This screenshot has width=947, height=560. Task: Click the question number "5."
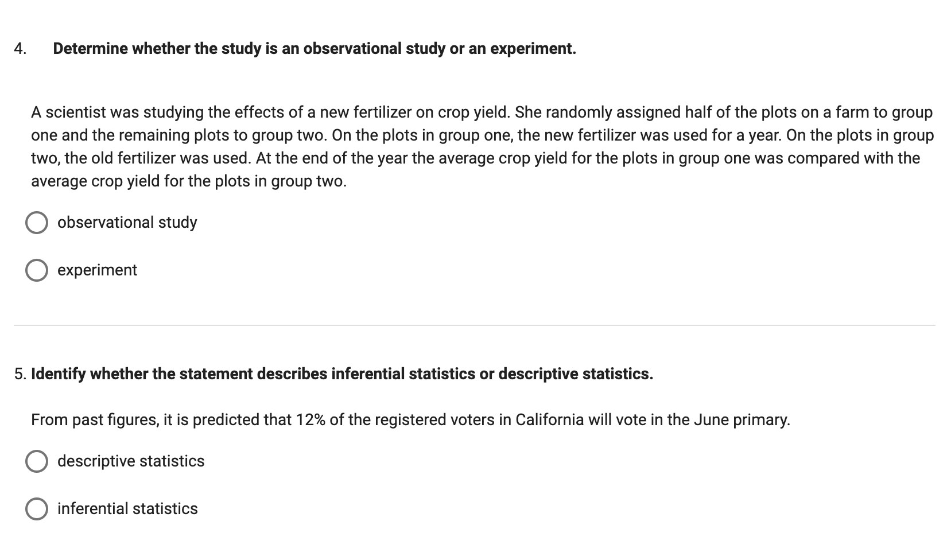coord(20,374)
